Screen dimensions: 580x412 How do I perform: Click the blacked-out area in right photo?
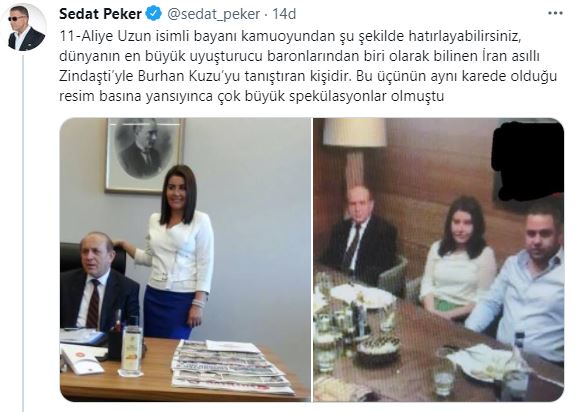[x=527, y=161]
